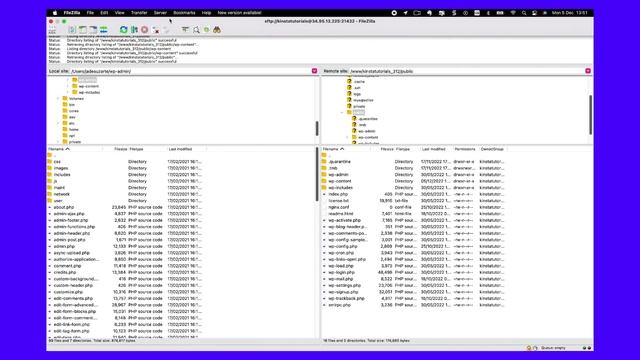Click the binoculars file search icon
The width and height of the screenshot is (640, 360).
pyautogui.click(x=217, y=30)
